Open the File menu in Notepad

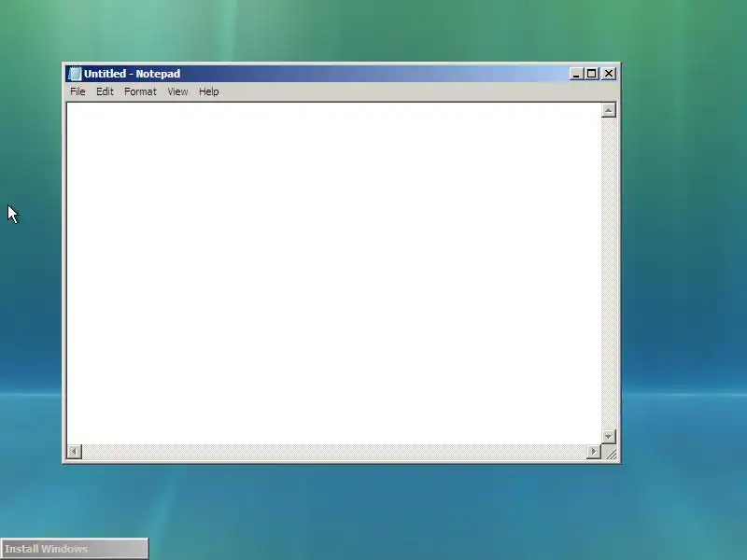pos(78,91)
